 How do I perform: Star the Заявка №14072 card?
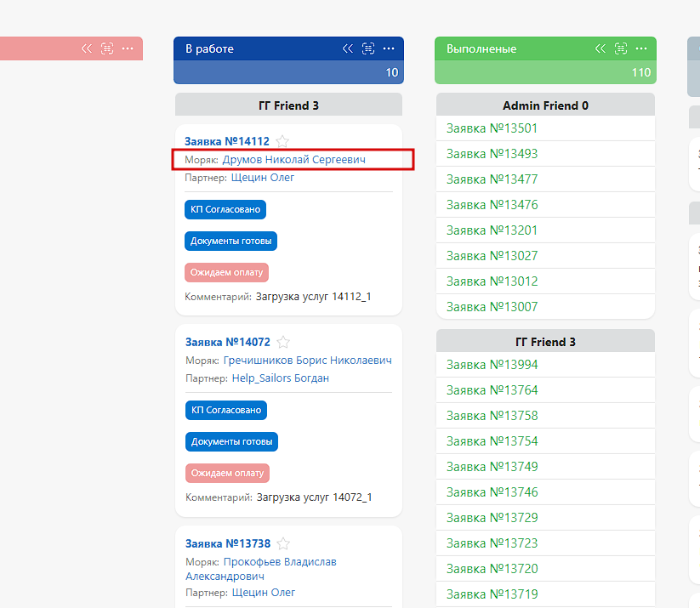point(283,342)
